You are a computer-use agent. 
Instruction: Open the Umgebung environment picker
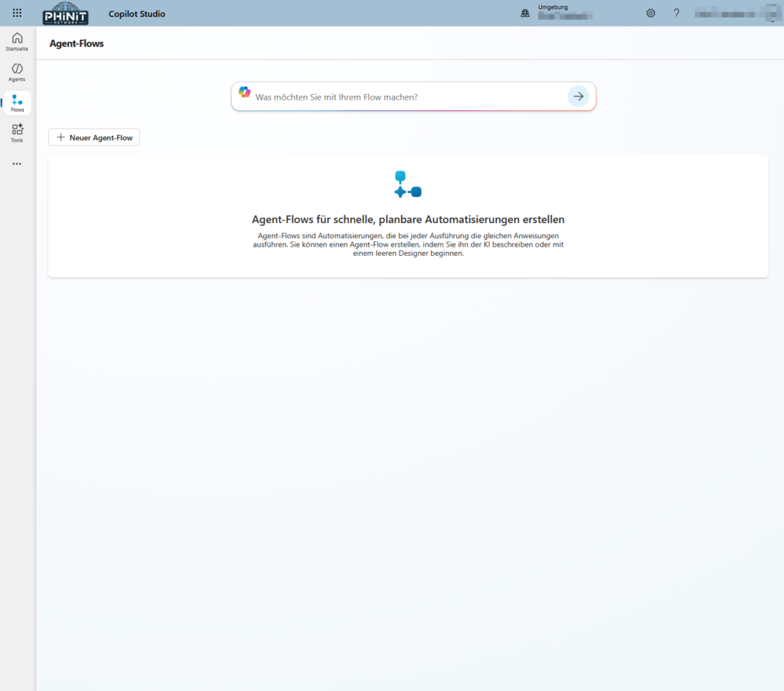pos(567,11)
